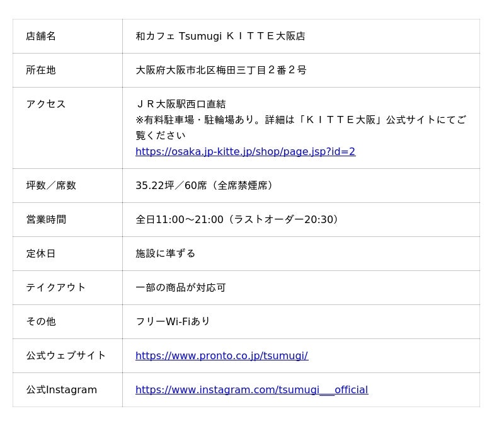504x426 pixels.
Task: Click the 公式Instagram label cell
Action: click(62, 390)
